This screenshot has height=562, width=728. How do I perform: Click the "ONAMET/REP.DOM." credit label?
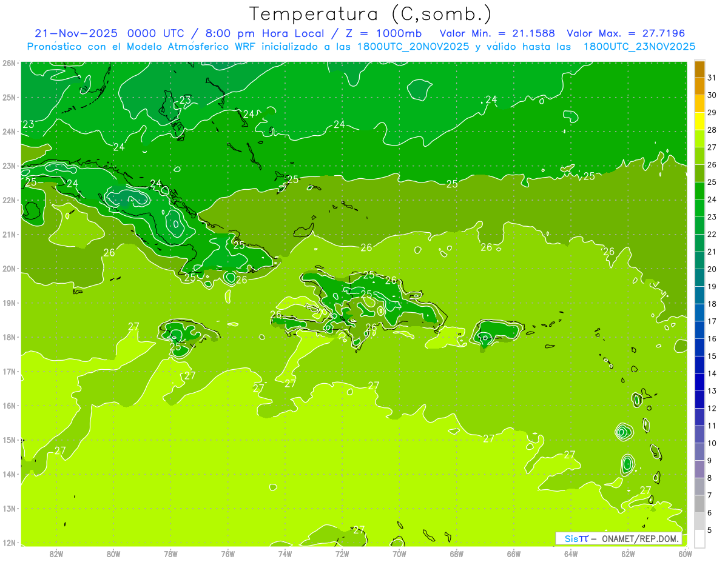pyautogui.click(x=640, y=538)
